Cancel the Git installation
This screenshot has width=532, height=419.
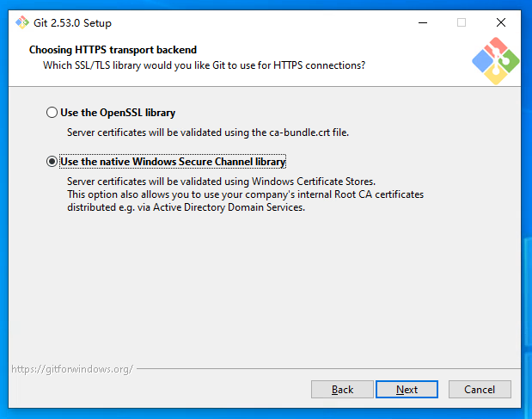click(x=479, y=390)
